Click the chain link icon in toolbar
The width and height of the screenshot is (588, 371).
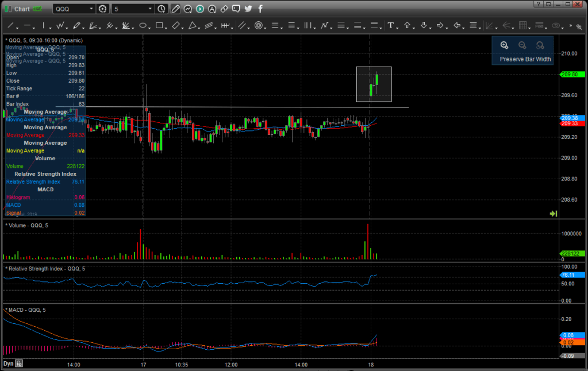click(224, 9)
